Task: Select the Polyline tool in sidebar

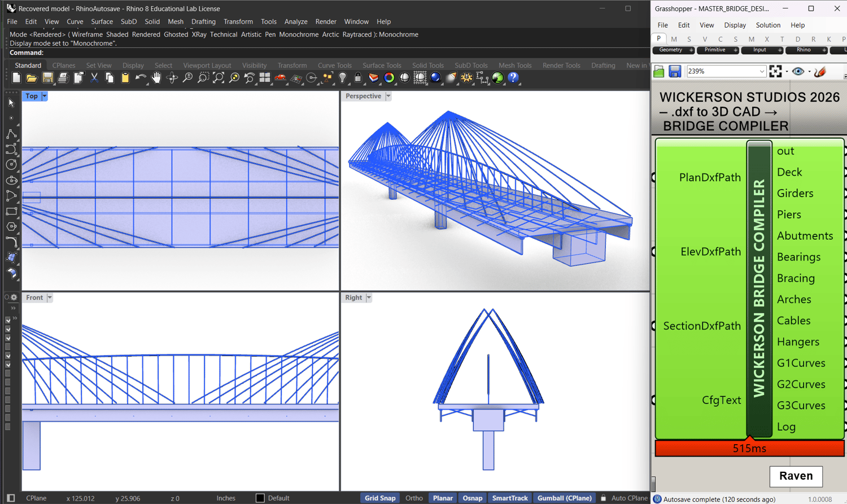Action: [x=11, y=134]
